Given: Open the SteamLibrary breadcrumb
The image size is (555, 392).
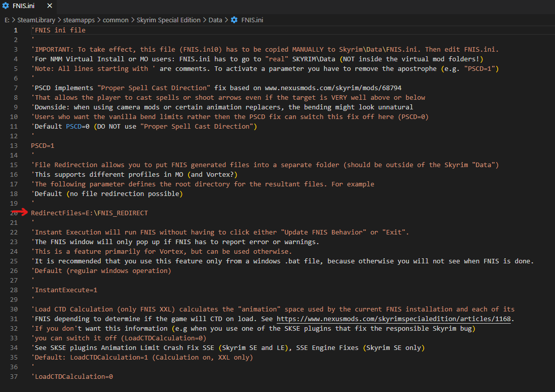Looking at the screenshot, I should point(36,20).
